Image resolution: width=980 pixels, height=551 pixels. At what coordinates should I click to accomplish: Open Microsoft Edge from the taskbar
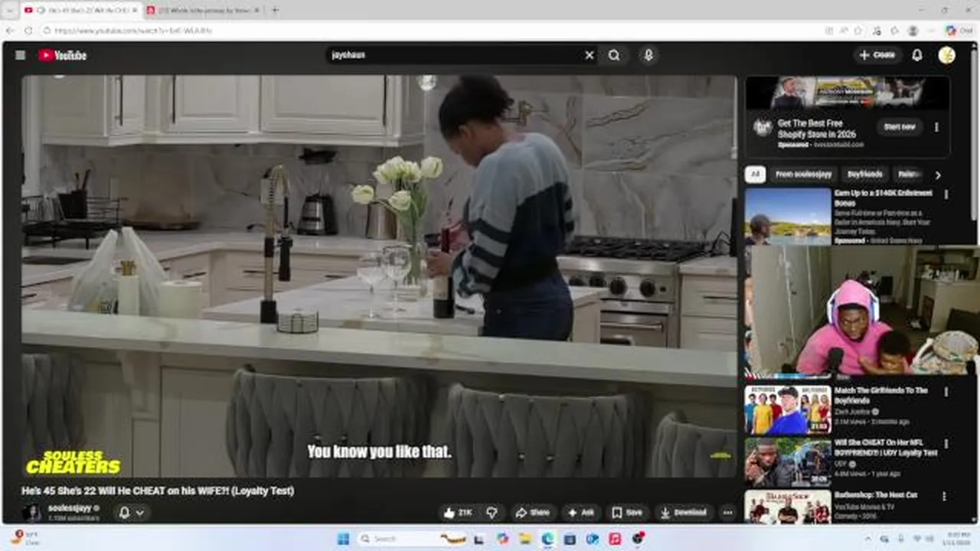click(x=547, y=539)
